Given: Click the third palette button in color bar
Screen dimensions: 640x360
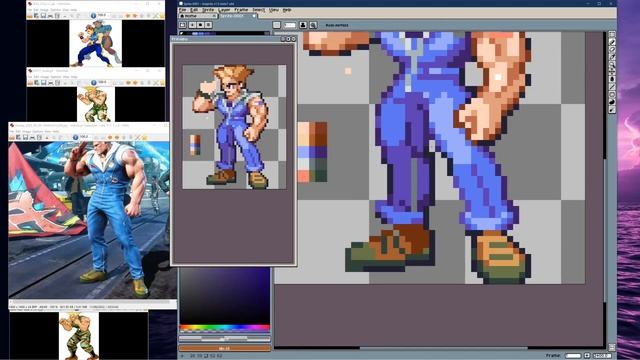Looking at the screenshot, I should [200, 25].
